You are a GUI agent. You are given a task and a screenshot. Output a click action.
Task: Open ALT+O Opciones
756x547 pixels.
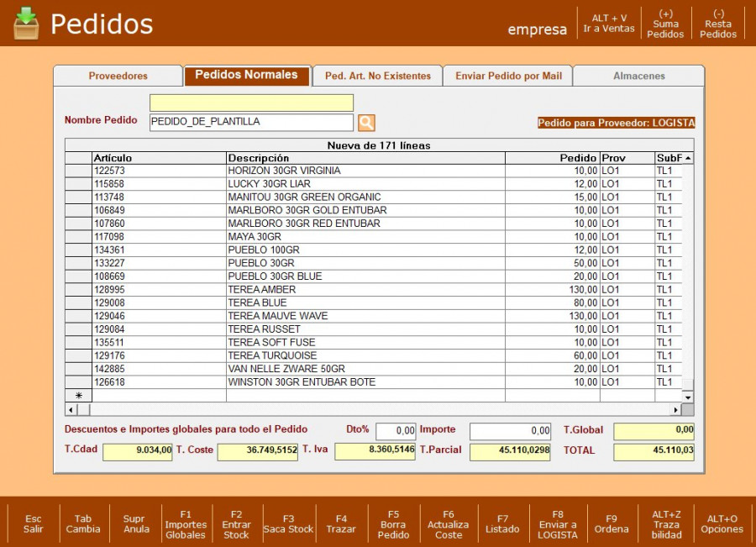(722, 524)
